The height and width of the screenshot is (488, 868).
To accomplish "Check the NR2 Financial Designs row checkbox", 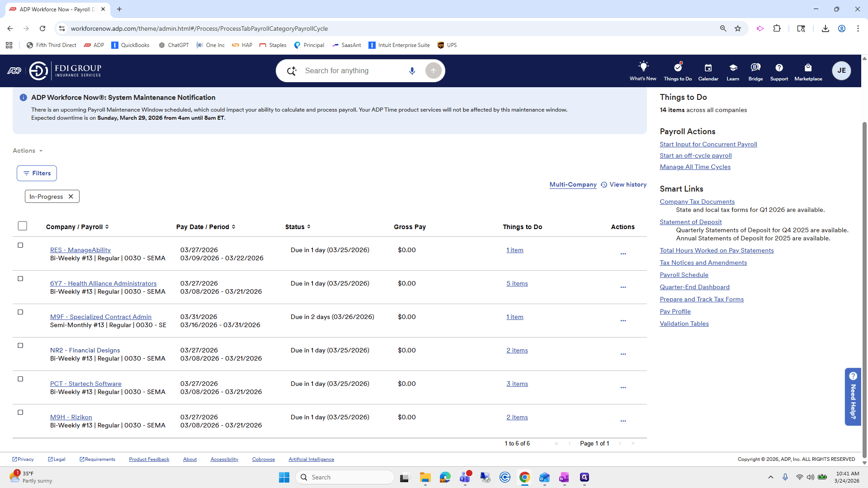I will [20, 346].
